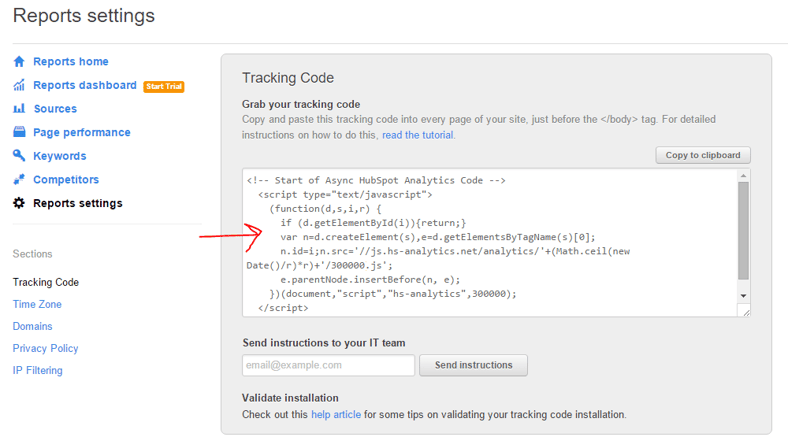Click the Competitors icon
Screen dimensions: 788x448
tap(19, 180)
